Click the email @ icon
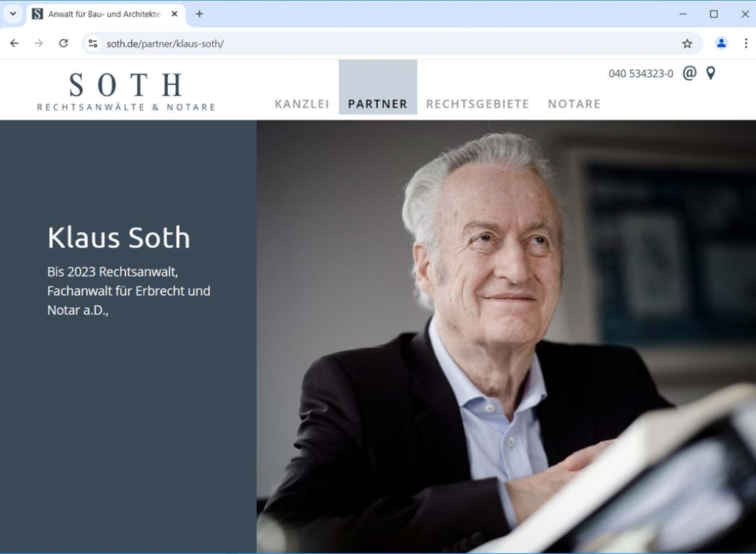Screen dimensions: 756x554 (689, 73)
